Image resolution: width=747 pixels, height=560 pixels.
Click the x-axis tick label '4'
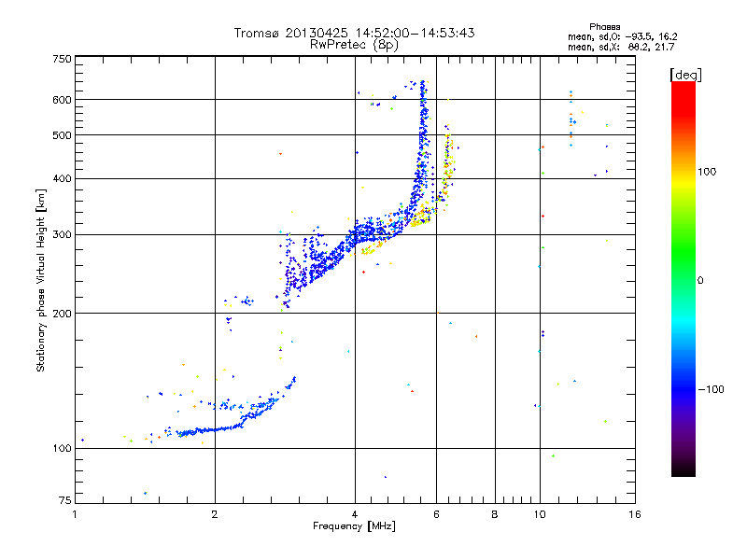355,514
